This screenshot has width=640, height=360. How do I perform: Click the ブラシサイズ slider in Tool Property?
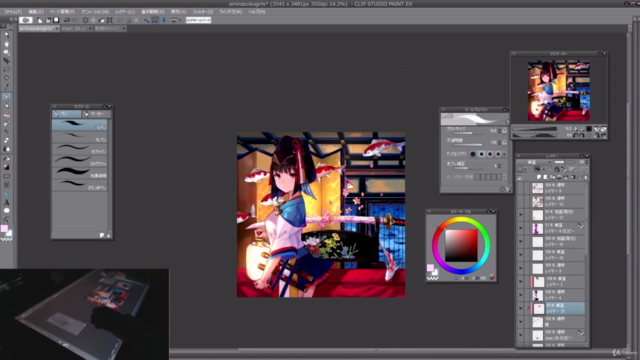(468, 133)
